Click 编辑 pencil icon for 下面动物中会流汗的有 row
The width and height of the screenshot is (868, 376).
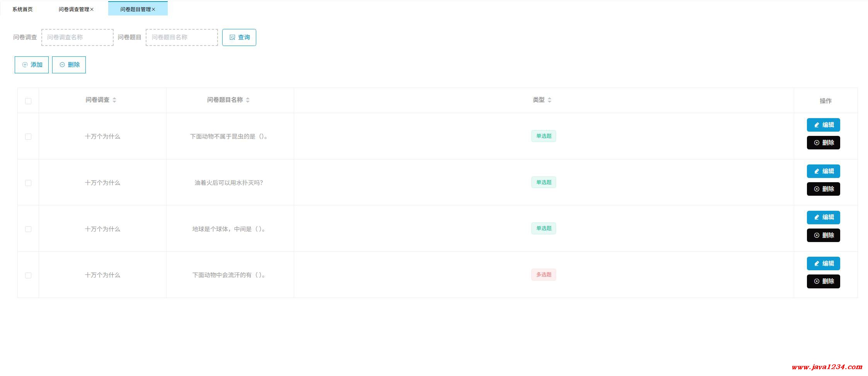(x=817, y=264)
